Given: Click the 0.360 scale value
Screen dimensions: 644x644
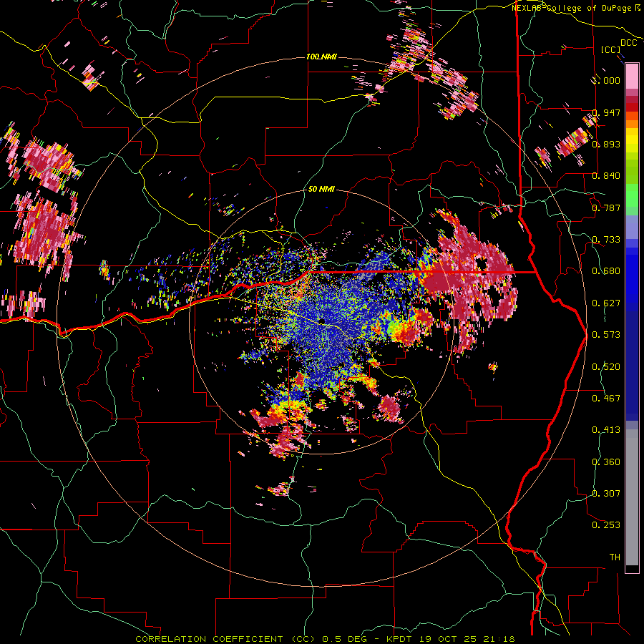Looking at the screenshot, I should (607, 462).
